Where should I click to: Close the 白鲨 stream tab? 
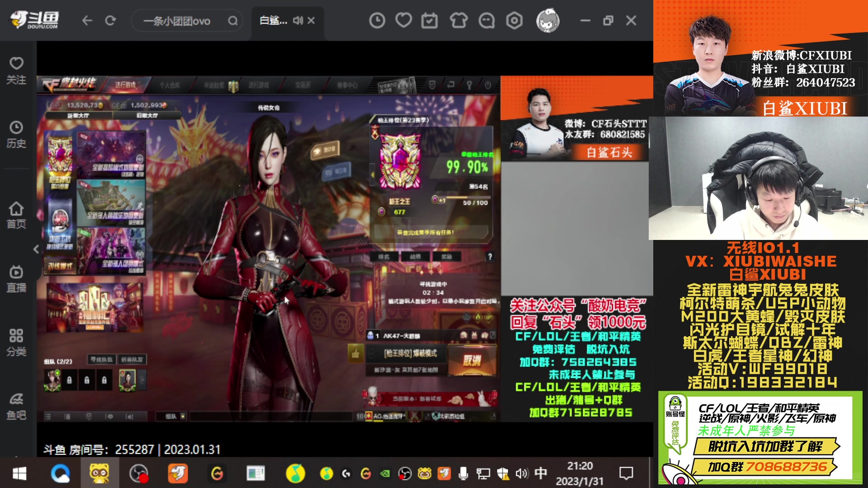click(311, 20)
